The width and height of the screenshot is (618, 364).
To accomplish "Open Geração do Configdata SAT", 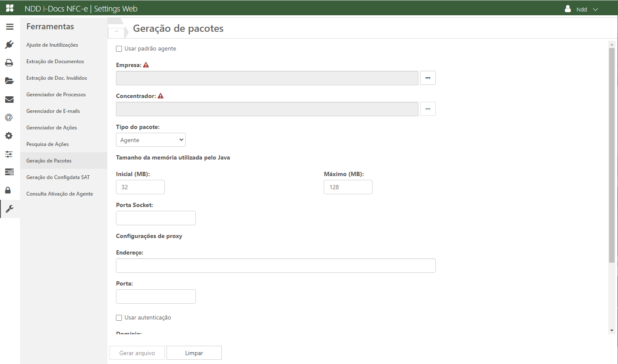I will tap(58, 177).
